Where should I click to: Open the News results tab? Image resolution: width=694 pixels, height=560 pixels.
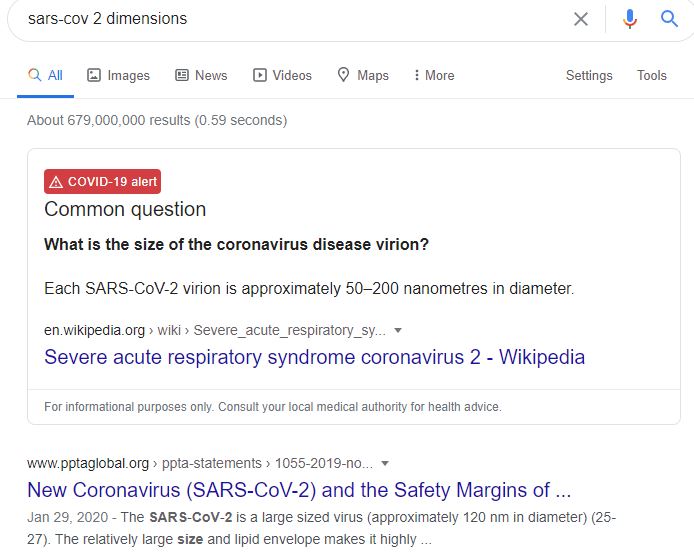pos(200,75)
